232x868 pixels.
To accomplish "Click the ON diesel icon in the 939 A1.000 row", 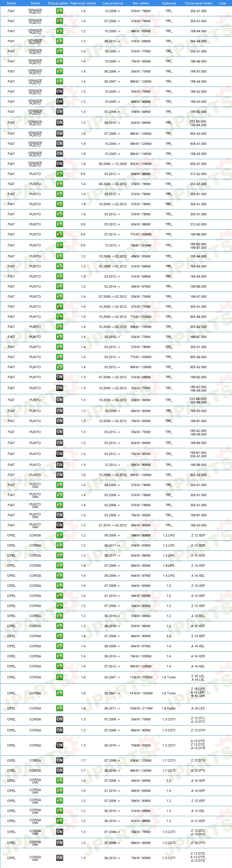I will point(59,144).
